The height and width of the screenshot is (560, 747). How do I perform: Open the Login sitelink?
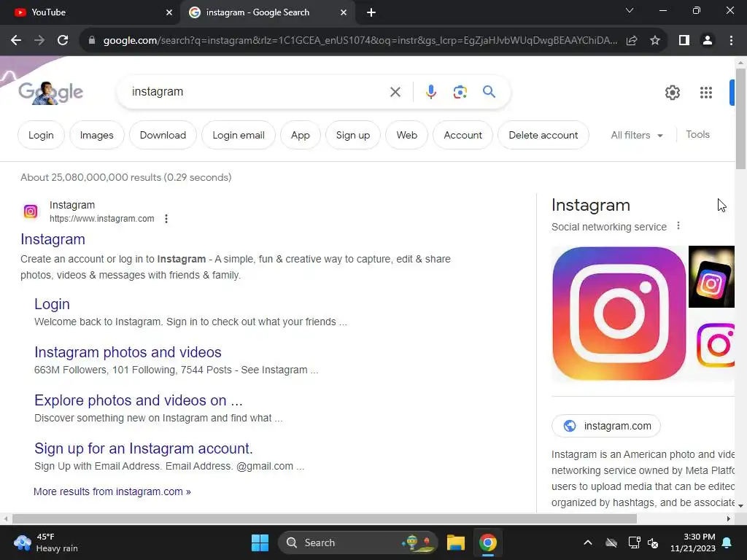pyautogui.click(x=52, y=304)
